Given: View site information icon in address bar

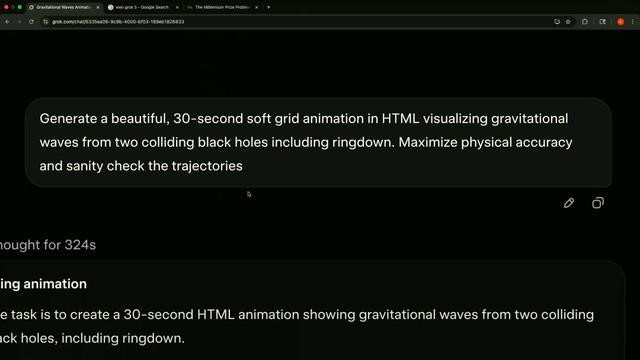Looking at the screenshot, I should click(x=45, y=22).
